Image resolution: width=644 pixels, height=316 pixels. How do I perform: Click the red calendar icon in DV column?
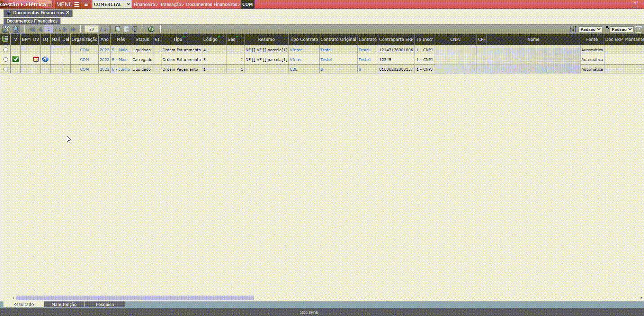tap(36, 59)
